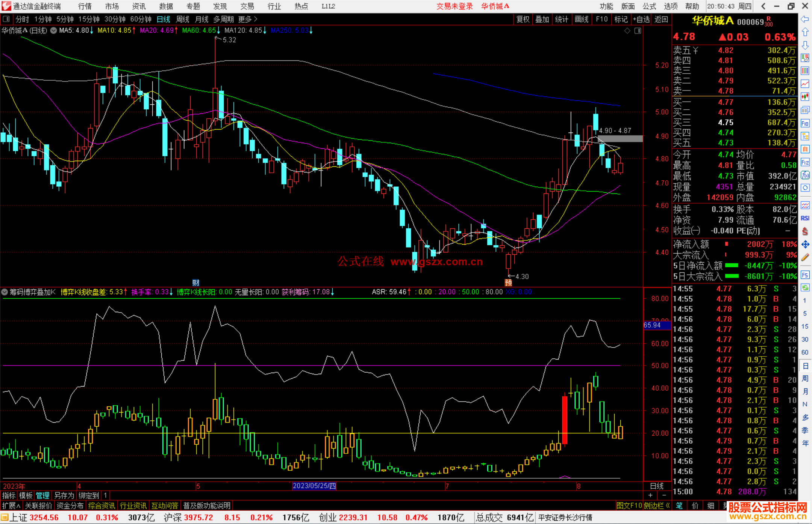The image size is (812, 524).
Task: Click the 复权 button in chart toolbar
Action: click(x=523, y=19)
